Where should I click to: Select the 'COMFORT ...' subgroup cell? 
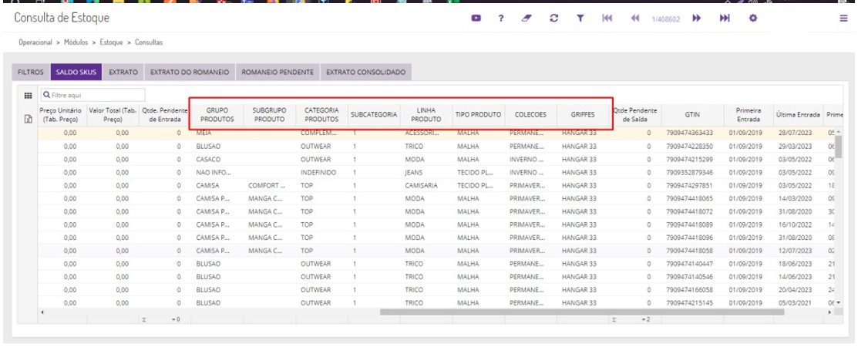click(x=269, y=185)
